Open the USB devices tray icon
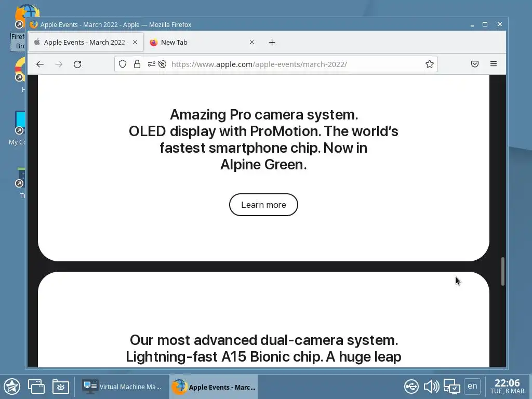This screenshot has width=532, height=399. pos(411,387)
